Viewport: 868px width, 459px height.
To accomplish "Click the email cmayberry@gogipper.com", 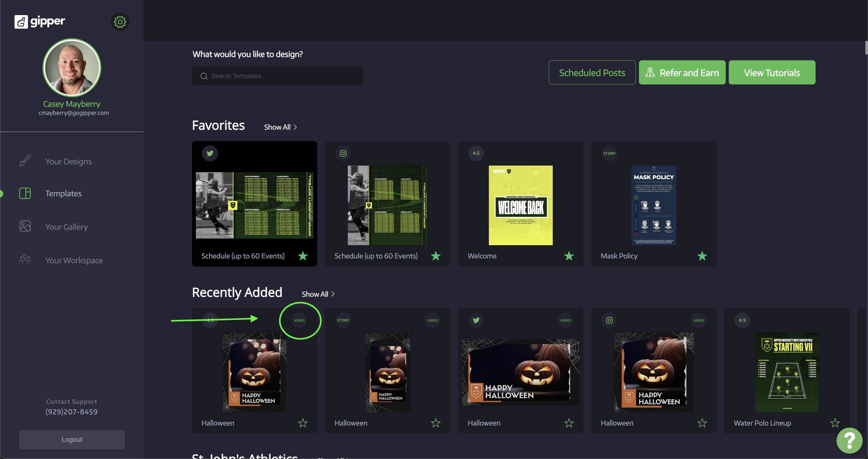I will pyautogui.click(x=74, y=113).
